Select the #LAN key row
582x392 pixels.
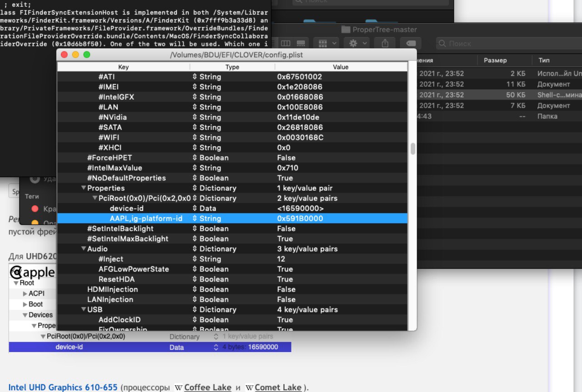pos(232,107)
